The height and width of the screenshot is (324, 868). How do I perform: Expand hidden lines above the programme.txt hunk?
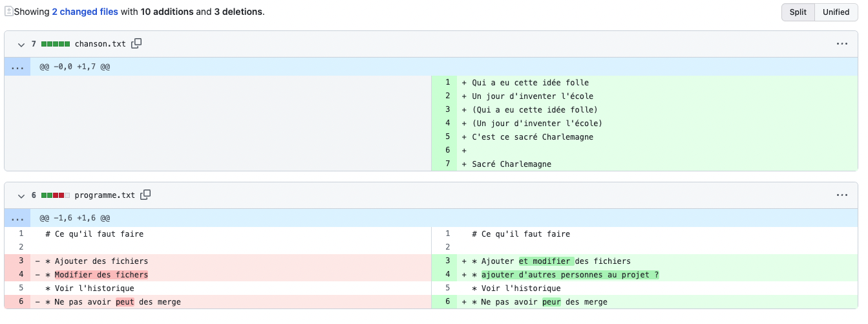click(17, 218)
